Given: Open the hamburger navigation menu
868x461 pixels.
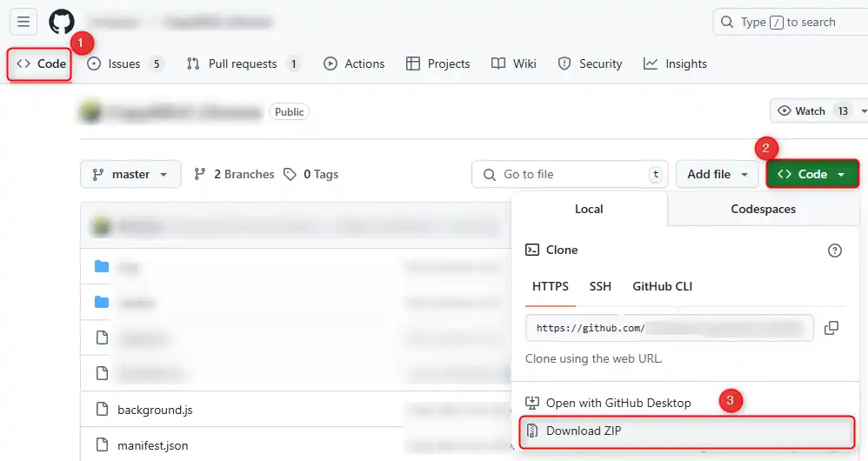Looking at the screenshot, I should point(23,23).
